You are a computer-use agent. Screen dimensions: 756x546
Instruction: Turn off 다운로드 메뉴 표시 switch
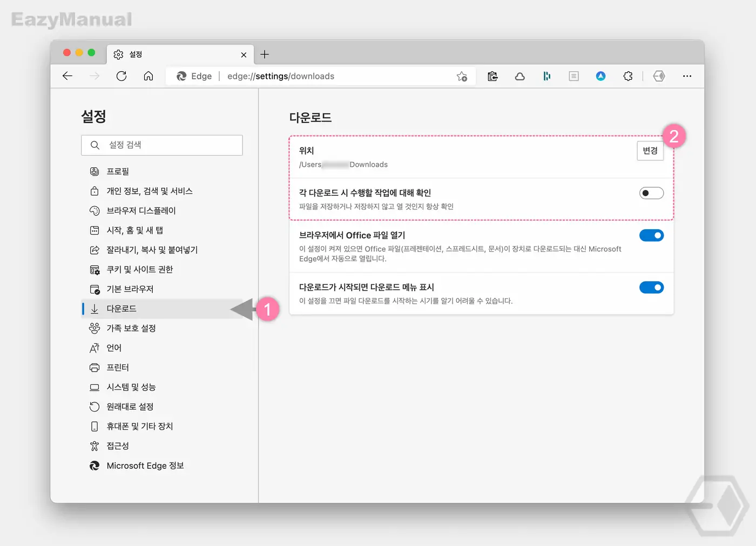coord(651,288)
